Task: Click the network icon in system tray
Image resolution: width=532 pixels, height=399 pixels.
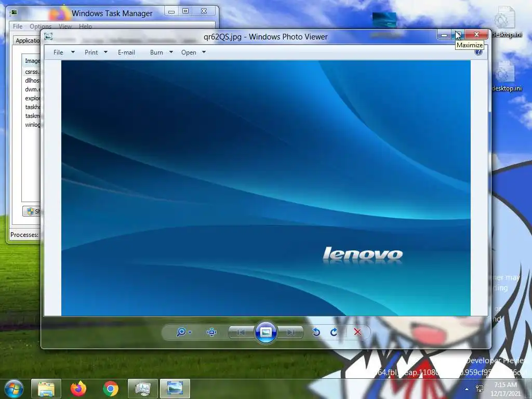Action: pyautogui.click(x=480, y=389)
